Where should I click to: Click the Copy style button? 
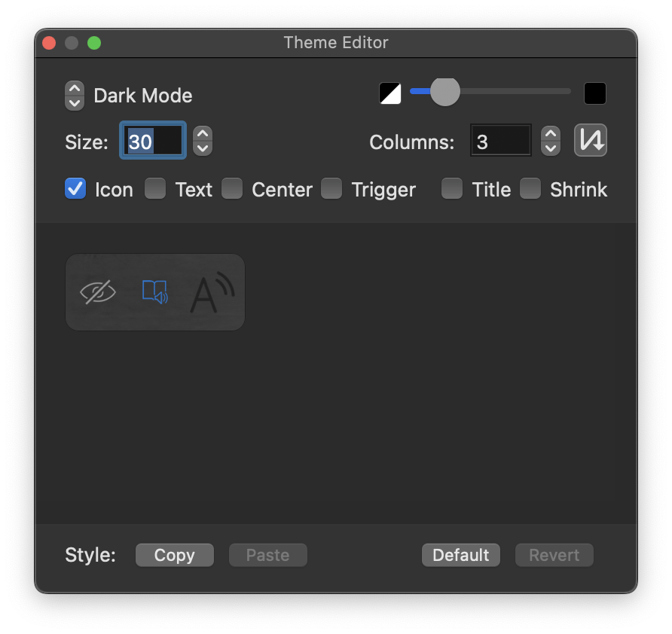coord(175,555)
